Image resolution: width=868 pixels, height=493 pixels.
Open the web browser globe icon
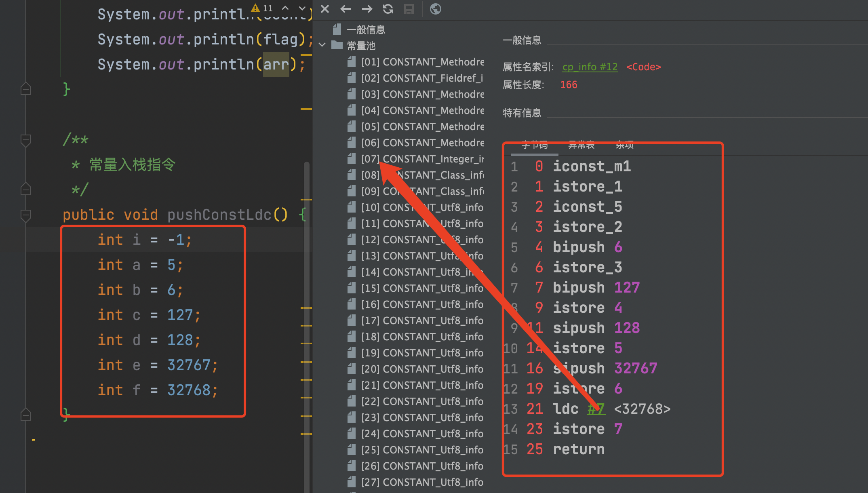coord(435,9)
